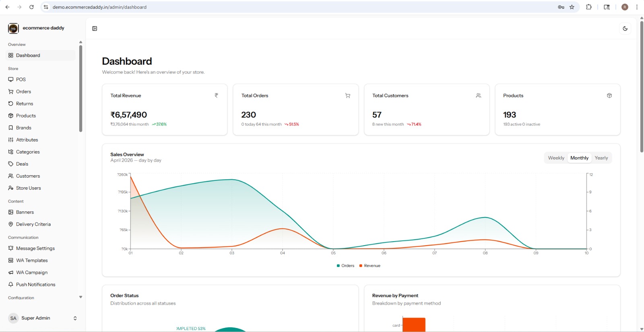The height and width of the screenshot is (332, 644).
Task: Toggle dark mode with the moon icon
Action: click(x=625, y=29)
